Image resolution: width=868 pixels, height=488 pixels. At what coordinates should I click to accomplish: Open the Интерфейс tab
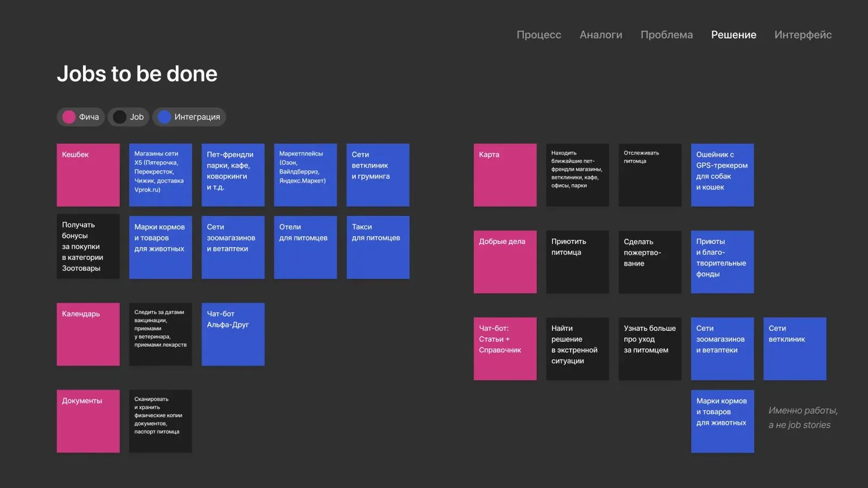pos(802,35)
